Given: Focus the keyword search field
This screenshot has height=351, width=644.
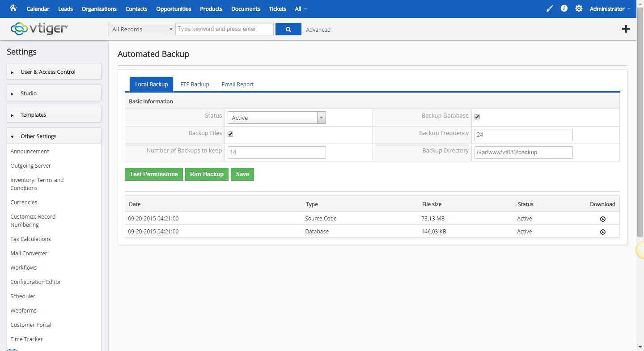Looking at the screenshot, I should pos(225,29).
